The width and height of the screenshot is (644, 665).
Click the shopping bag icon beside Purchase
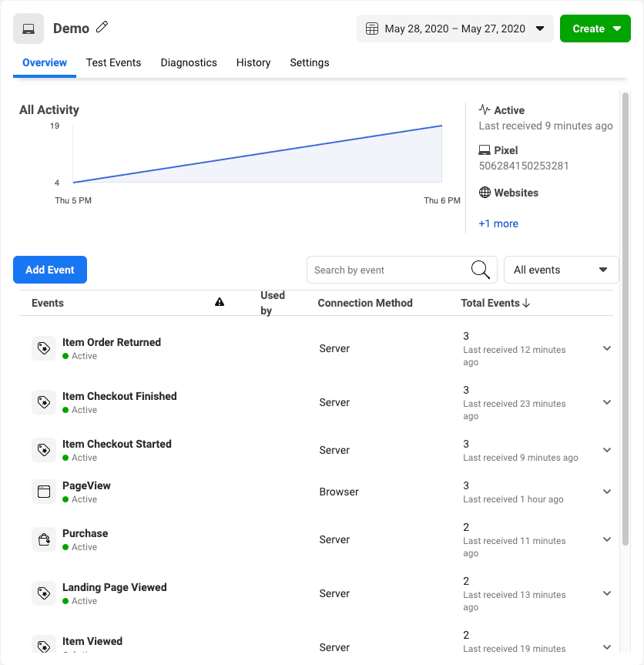click(44, 539)
